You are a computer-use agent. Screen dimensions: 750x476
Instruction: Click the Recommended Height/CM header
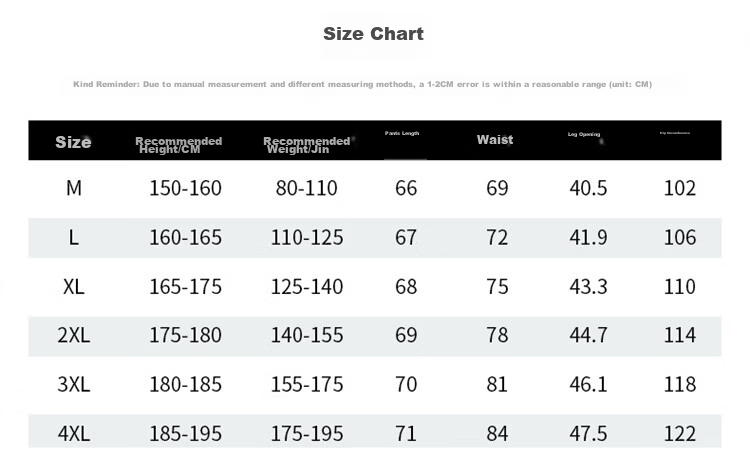pyautogui.click(x=178, y=145)
